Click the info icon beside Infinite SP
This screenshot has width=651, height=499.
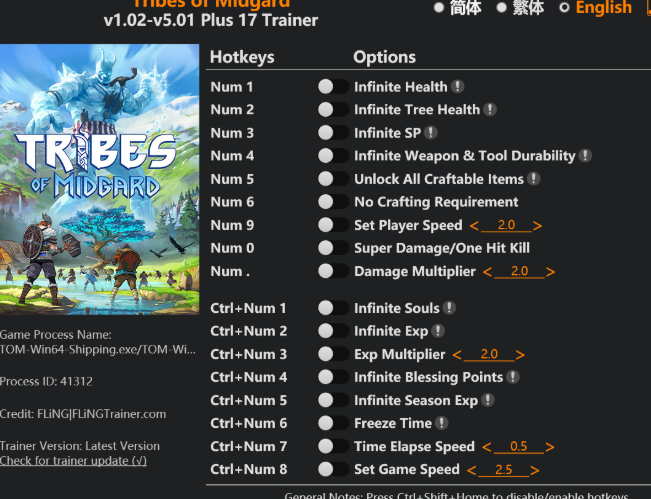[431, 133]
